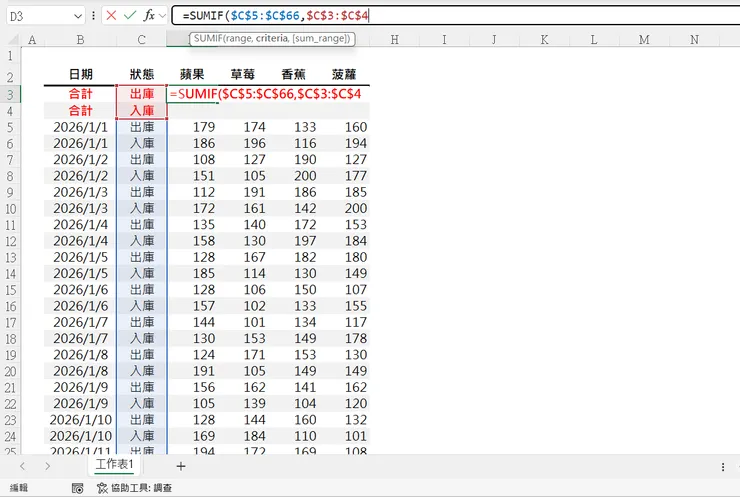Image resolution: width=740 pixels, height=497 pixels.
Task: Click cell with value 196
Action: pyautogui.click(x=243, y=143)
